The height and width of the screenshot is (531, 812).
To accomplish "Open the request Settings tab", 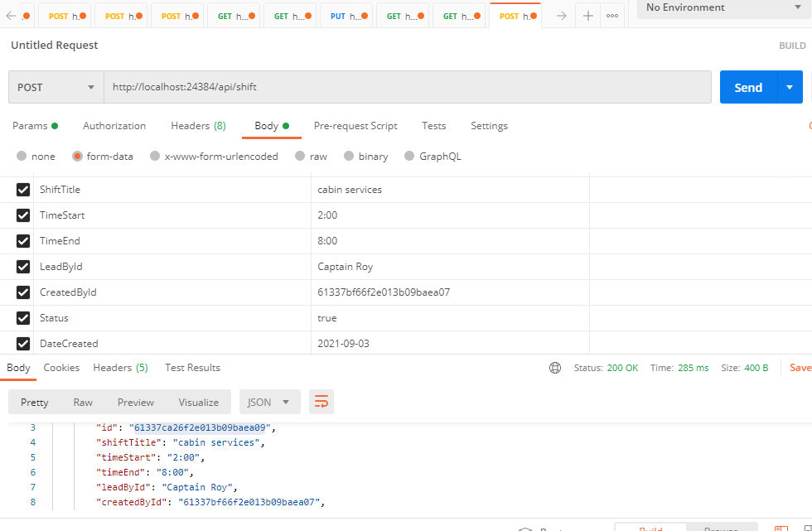I will [490, 126].
